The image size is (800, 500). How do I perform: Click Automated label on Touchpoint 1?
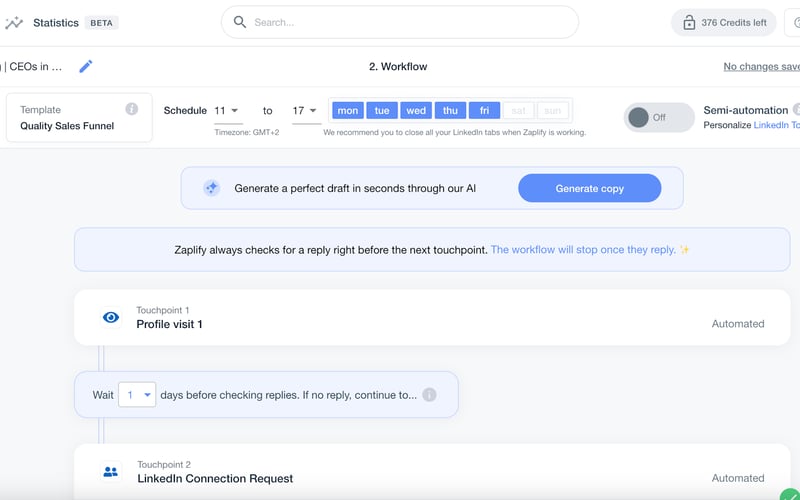click(x=738, y=324)
